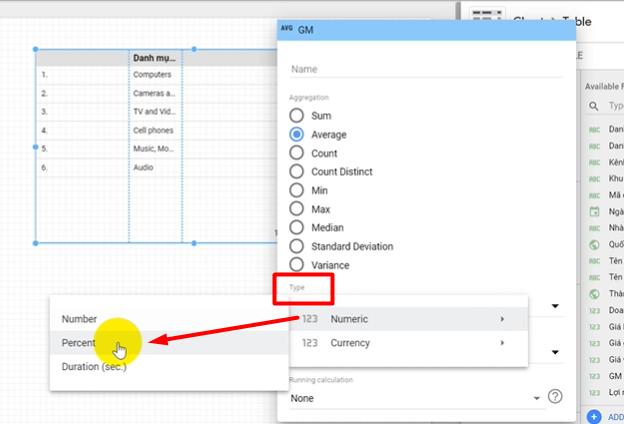Click the AVG aggregation badge next to GM

pos(287,28)
